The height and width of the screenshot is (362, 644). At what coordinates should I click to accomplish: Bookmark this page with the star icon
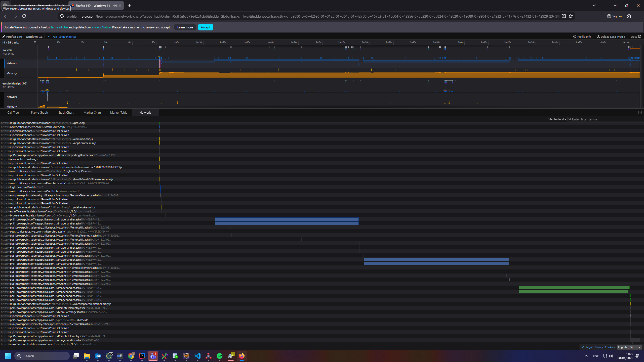point(571,16)
